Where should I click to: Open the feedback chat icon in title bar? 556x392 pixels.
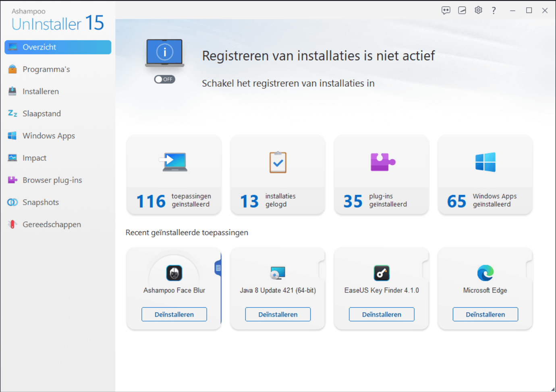(446, 10)
